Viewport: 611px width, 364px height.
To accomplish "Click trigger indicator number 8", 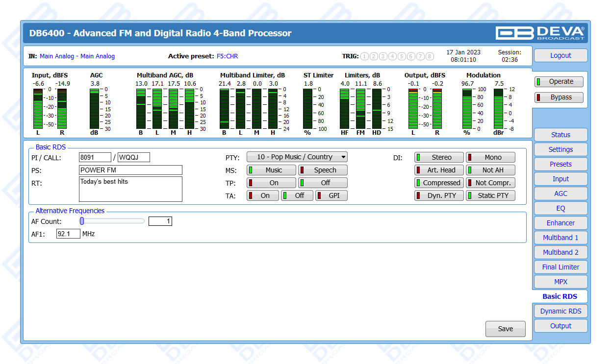I will pyautogui.click(x=430, y=56).
